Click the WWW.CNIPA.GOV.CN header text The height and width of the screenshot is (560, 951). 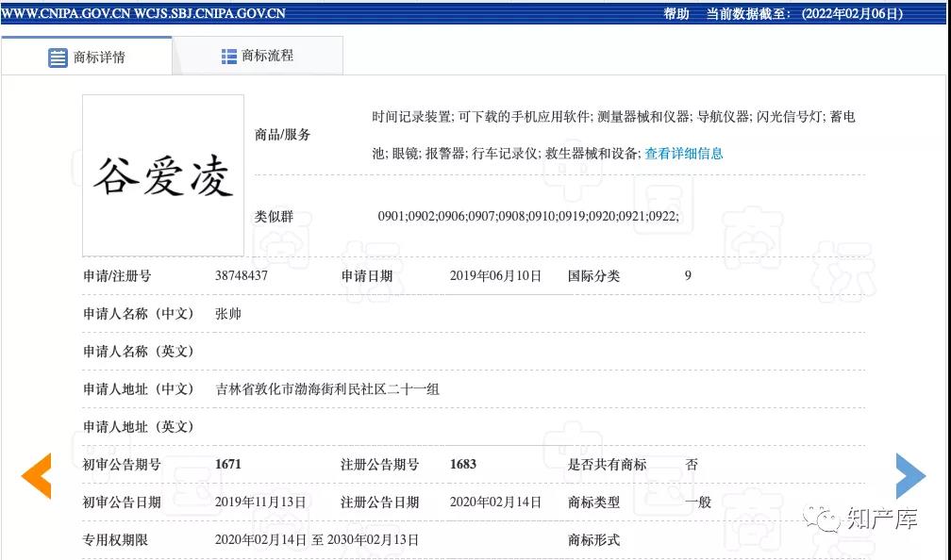(x=65, y=13)
